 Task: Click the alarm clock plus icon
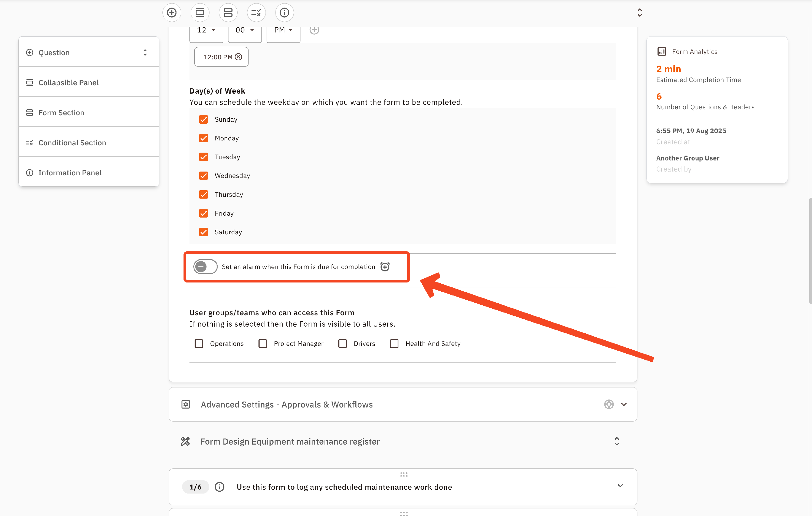tap(385, 267)
